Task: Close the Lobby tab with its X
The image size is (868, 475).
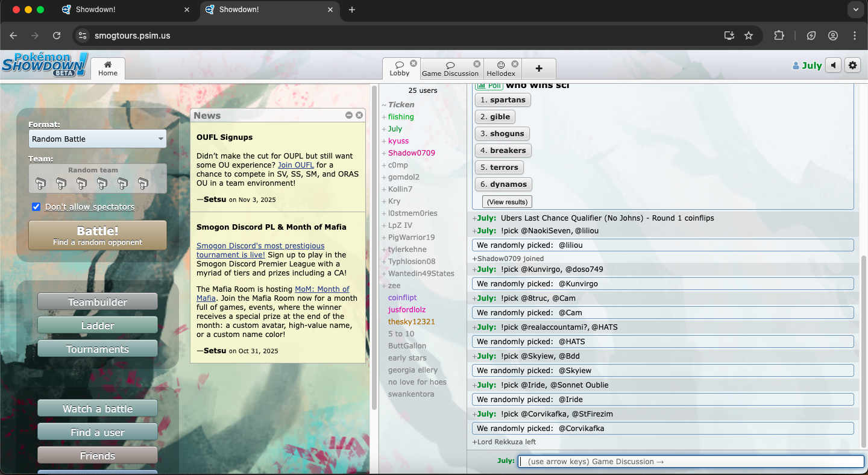Action: point(414,63)
